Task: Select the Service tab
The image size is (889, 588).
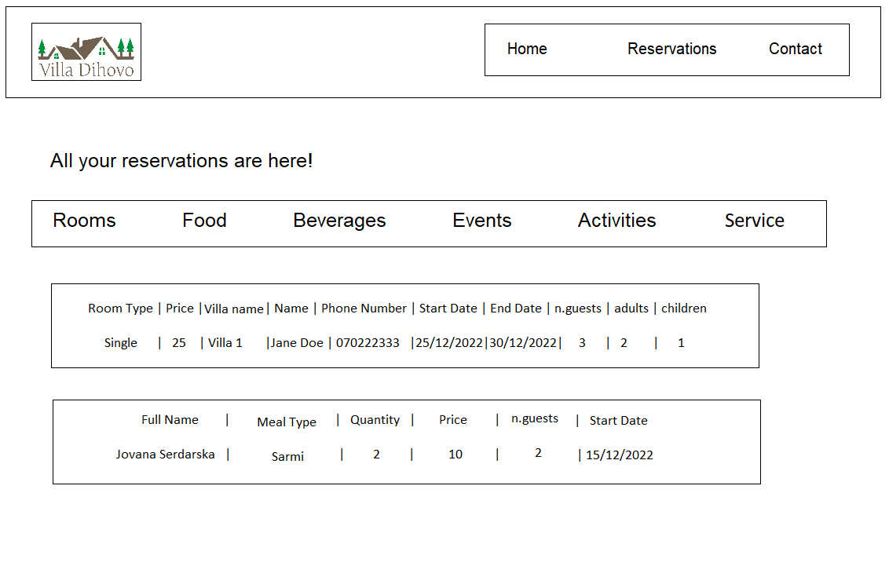Action: (x=754, y=221)
